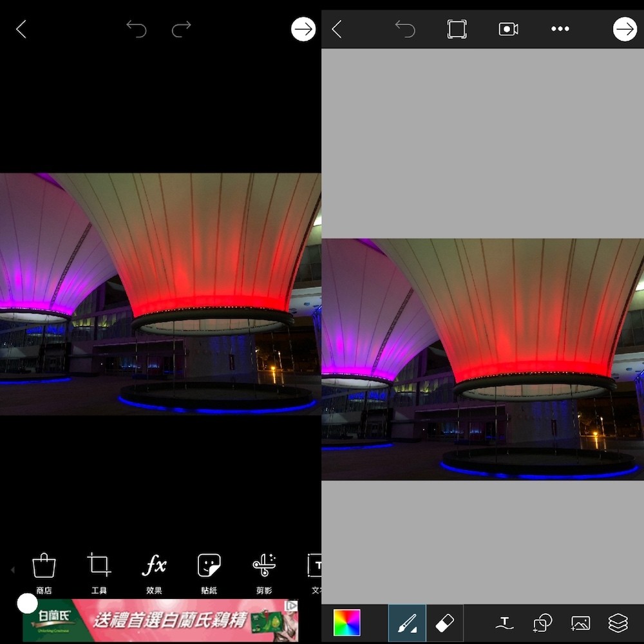Screen dimensions: 644x644
Task: Tap the canvas frame icon in top bar
Action: [457, 29]
